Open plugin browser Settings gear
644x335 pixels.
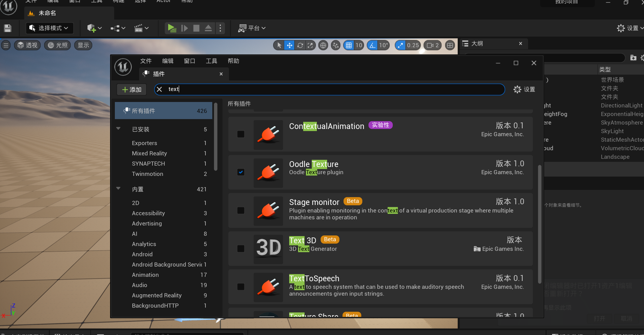click(524, 89)
